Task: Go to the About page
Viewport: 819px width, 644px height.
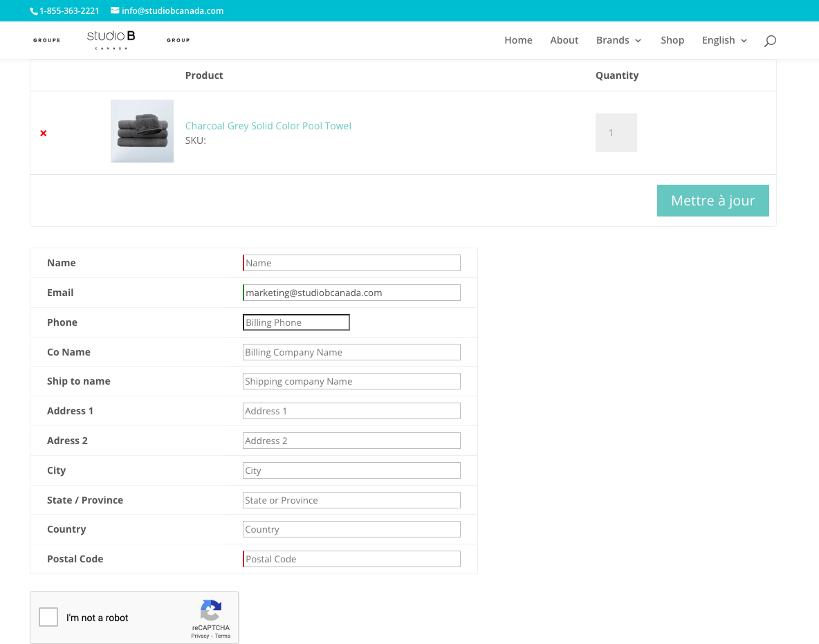Action: pos(564,40)
